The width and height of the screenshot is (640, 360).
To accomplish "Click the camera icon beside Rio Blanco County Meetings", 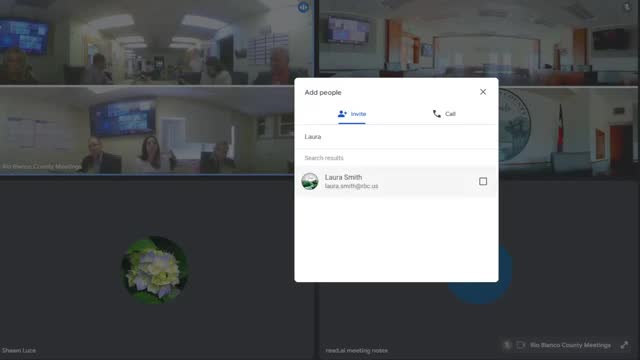I will (x=520, y=345).
